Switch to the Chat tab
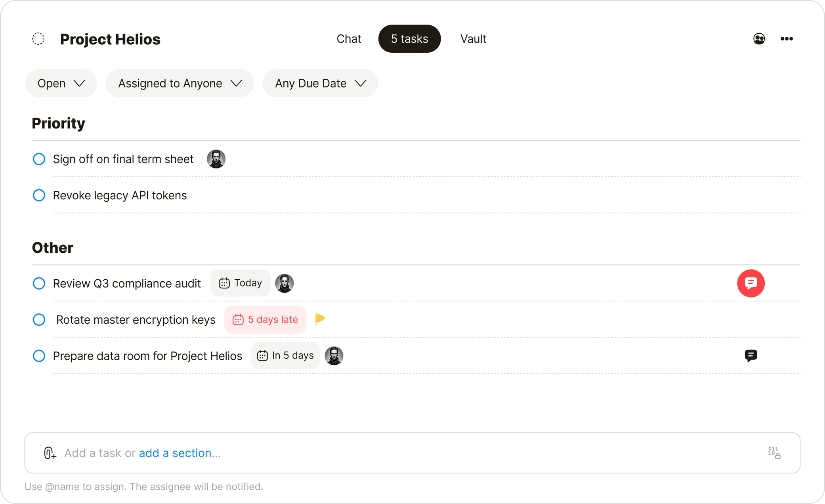 (x=349, y=38)
